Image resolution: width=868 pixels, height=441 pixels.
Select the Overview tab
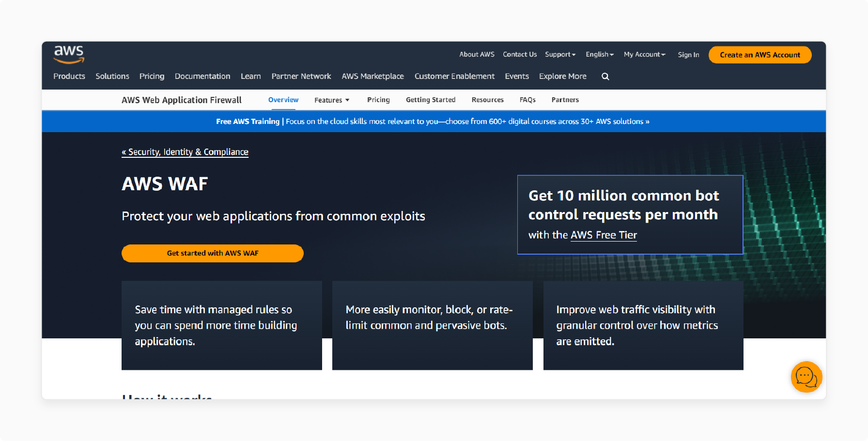[283, 100]
